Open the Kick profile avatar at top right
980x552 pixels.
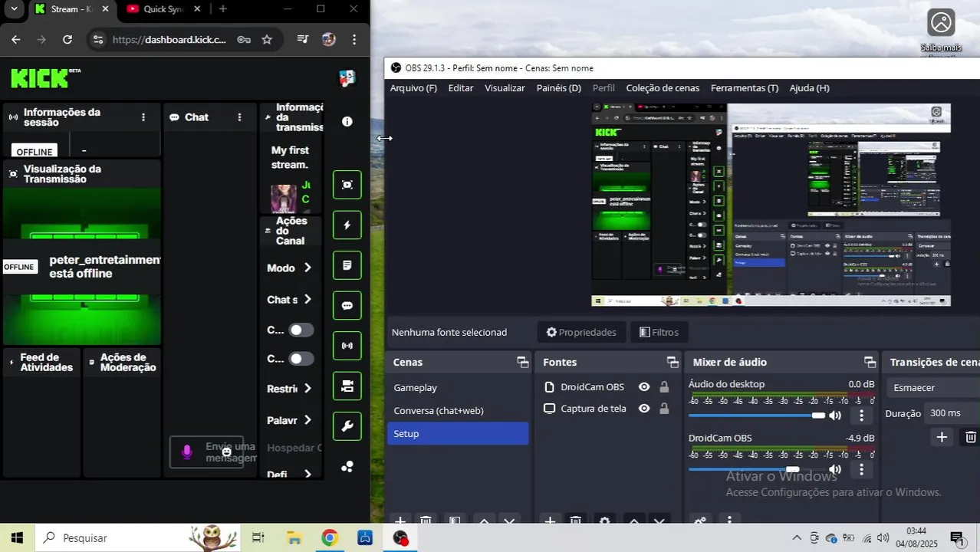tap(347, 77)
